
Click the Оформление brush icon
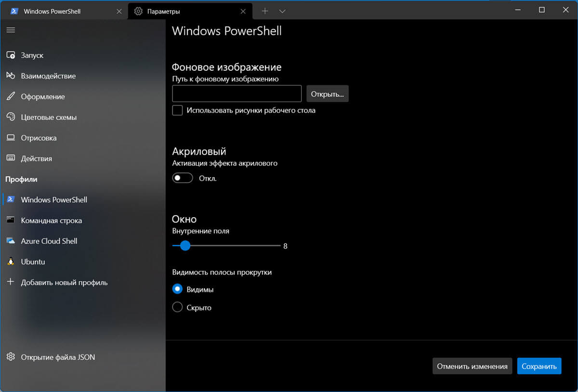click(11, 97)
